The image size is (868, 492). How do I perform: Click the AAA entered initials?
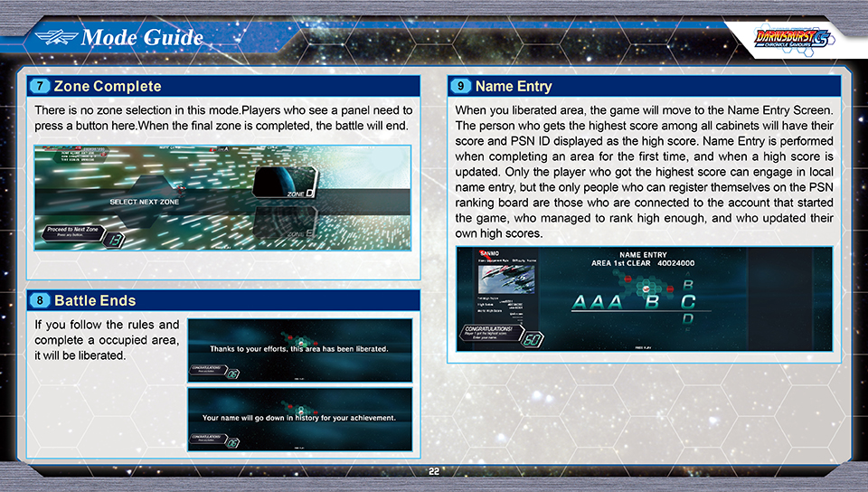[x=598, y=303]
